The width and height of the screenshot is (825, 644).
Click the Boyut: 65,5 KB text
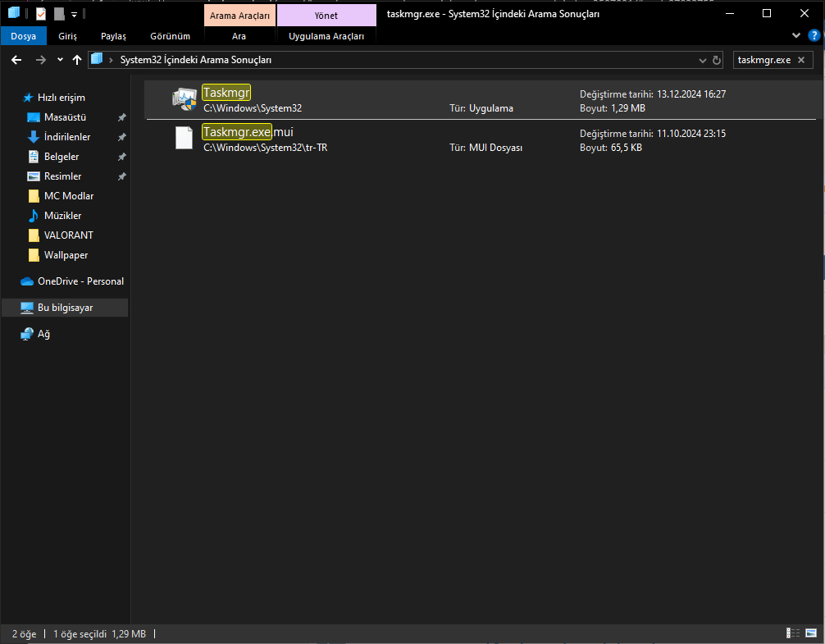[x=611, y=148]
